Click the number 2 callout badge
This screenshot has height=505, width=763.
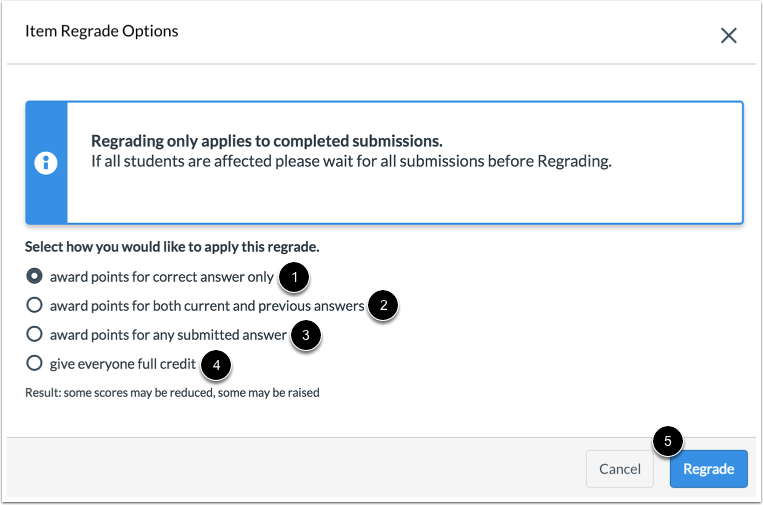[383, 306]
